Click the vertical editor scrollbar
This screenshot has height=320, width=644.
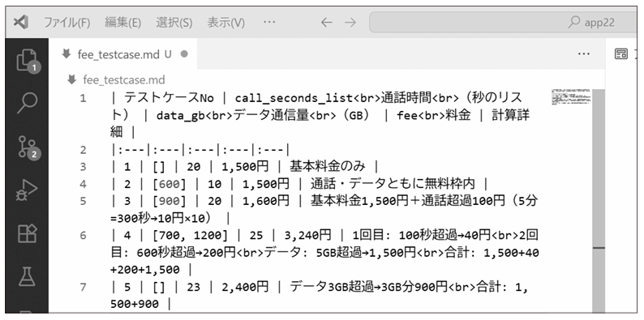click(x=599, y=201)
